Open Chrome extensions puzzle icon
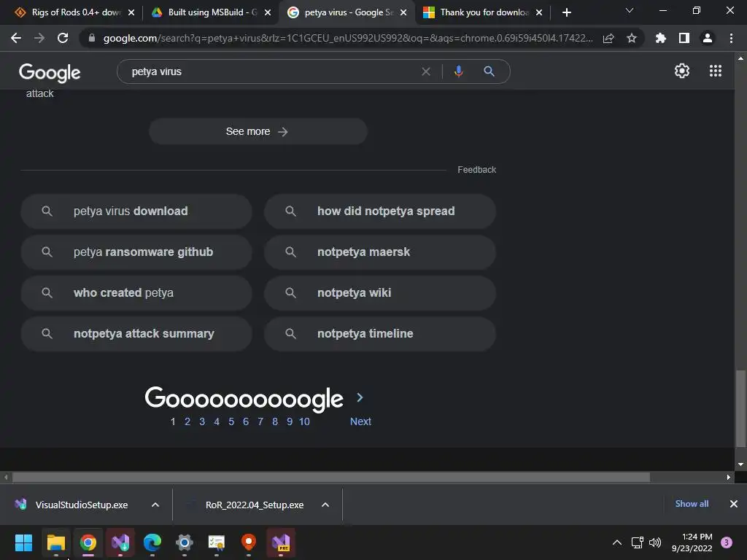The image size is (747, 560). point(660,38)
